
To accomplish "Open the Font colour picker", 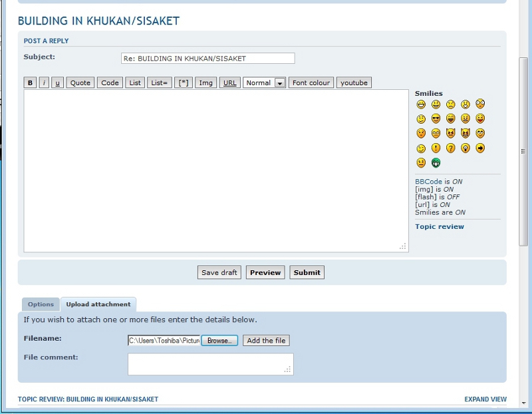I will coord(311,83).
